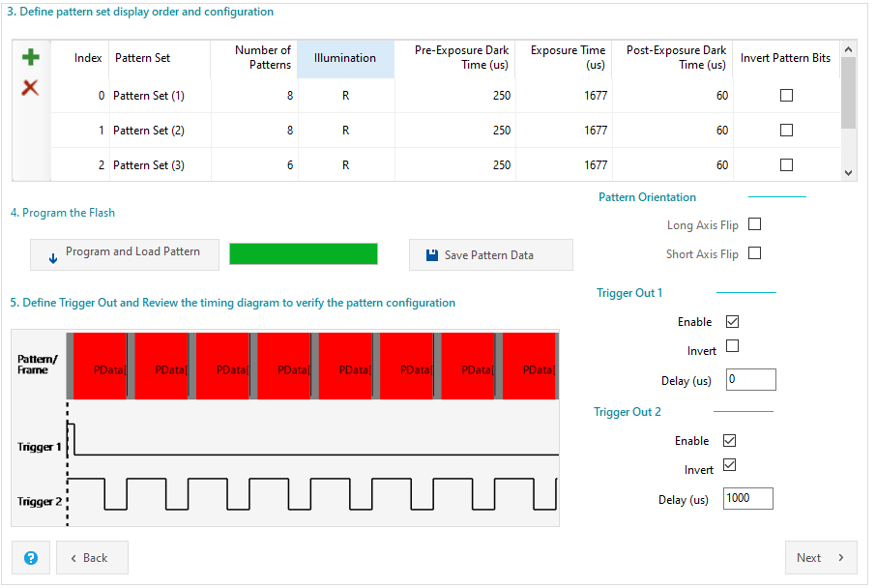Toggle Invert Pattern Bits for Pattern Set (3)
Screen dimensions: 876x588
(786, 164)
